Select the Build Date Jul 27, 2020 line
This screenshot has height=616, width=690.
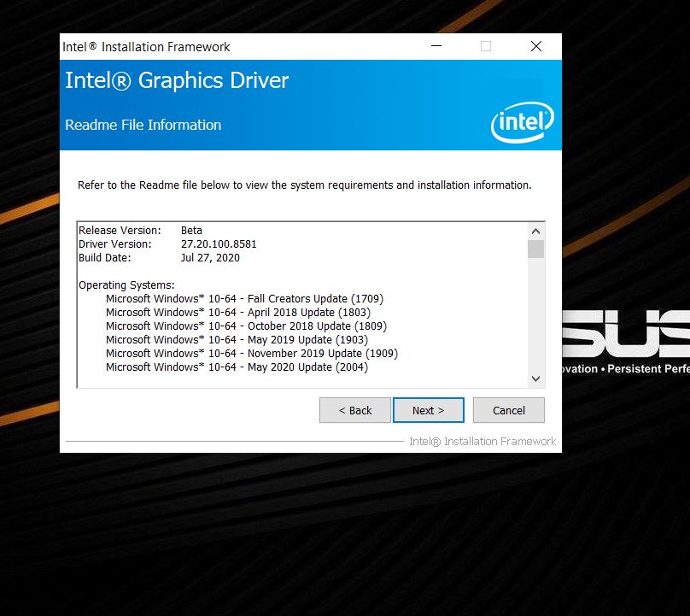click(x=159, y=257)
